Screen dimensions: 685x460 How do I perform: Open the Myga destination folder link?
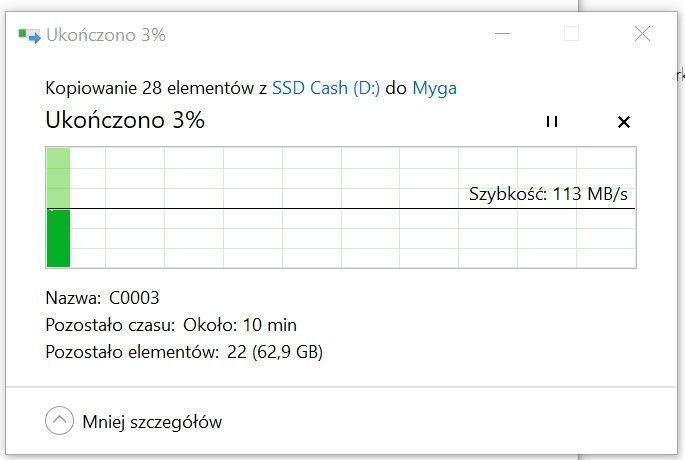point(434,88)
